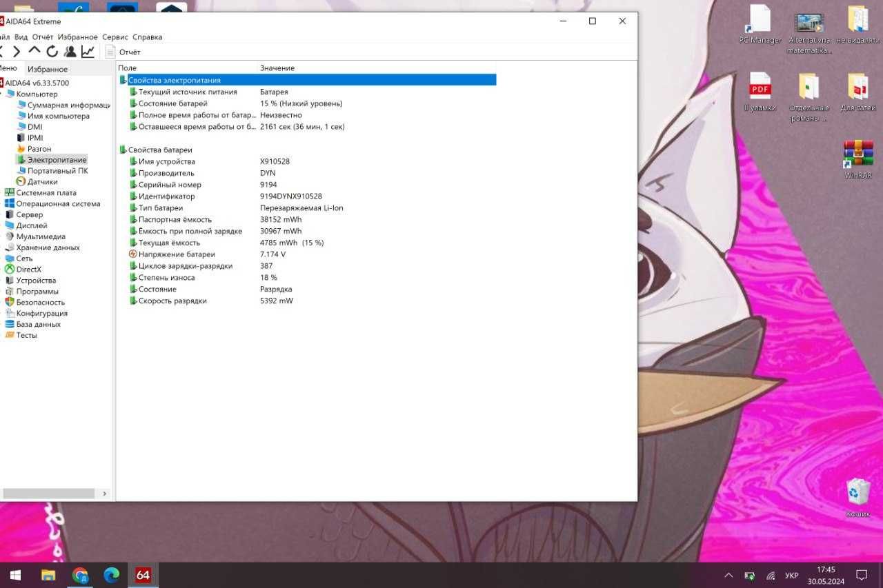Open Microsoft Edge from taskbar
Viewport: 883px width, 588px height.
tap(111, 575)
